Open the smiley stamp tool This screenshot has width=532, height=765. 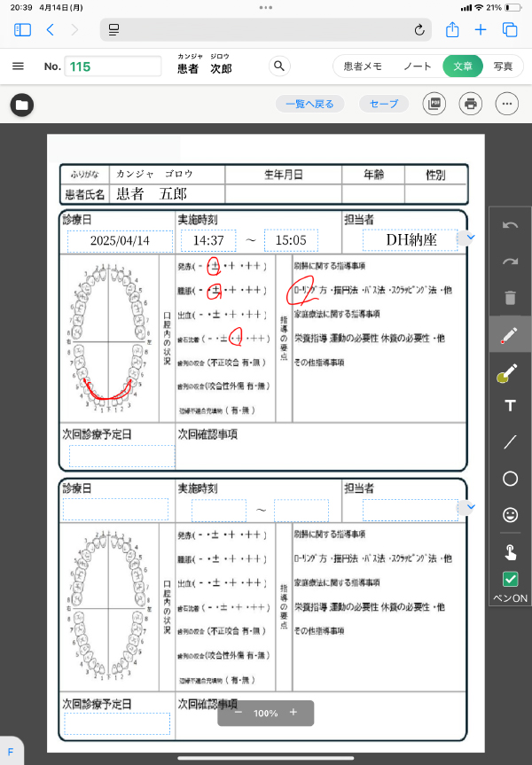click(510, 514)
